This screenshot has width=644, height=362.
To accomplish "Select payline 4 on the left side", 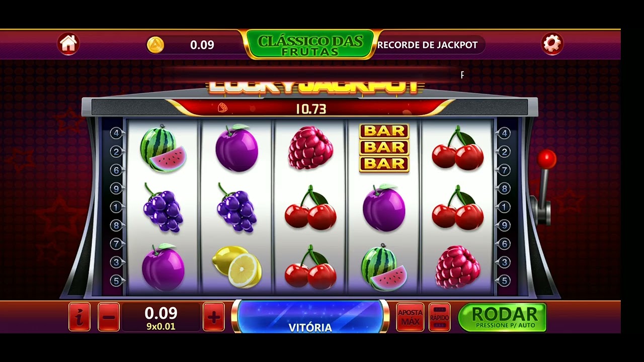I will tap(117, 133).
